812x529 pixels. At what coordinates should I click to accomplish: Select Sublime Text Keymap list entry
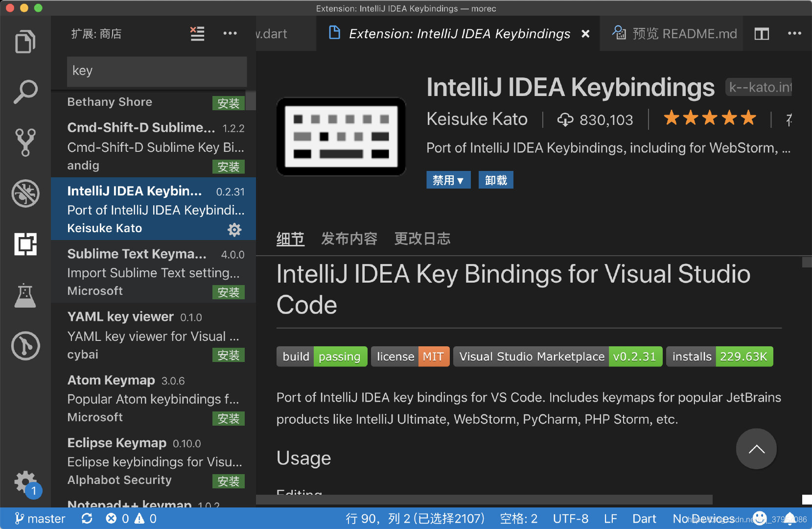tap(153, 271)
